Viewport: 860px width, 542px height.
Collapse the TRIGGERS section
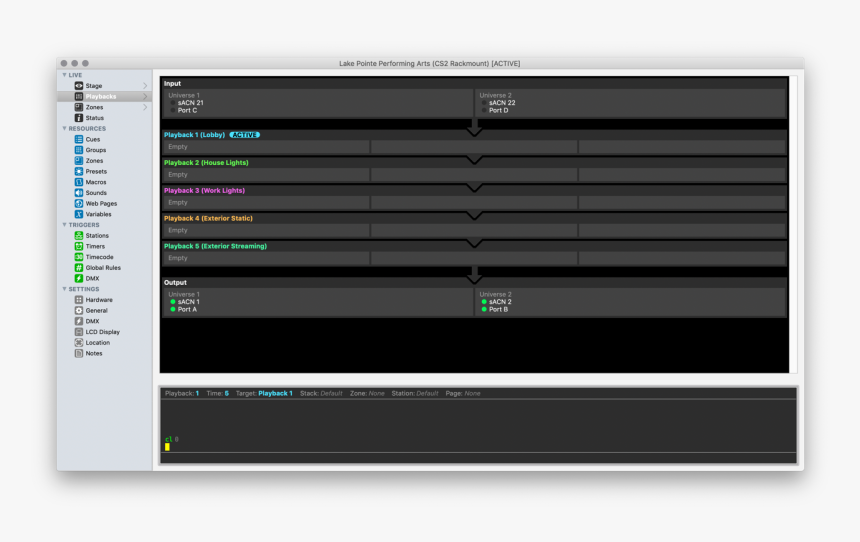pos(64,225)
